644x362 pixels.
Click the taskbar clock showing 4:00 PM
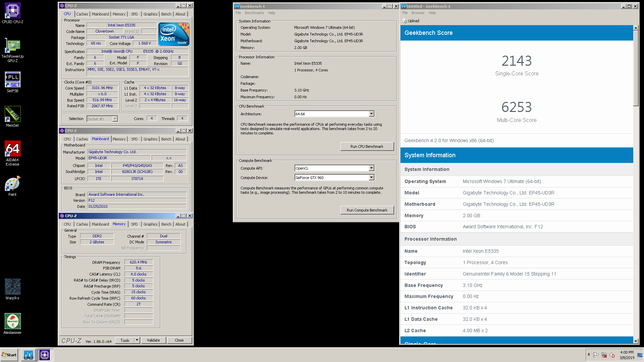pos(627,355)
